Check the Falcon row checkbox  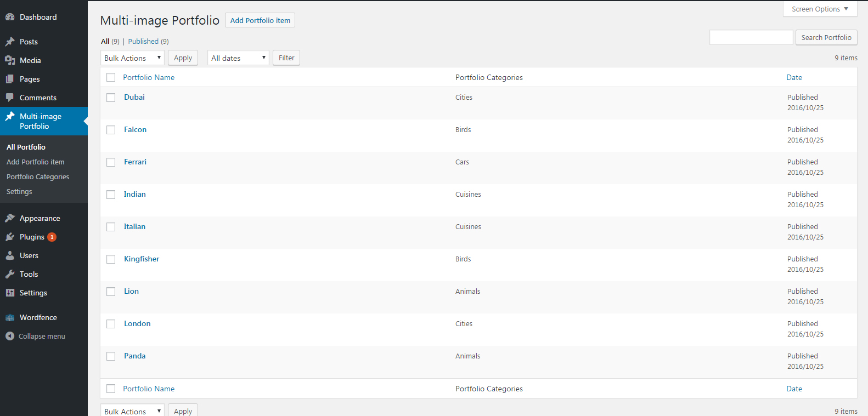click(x=111, y=130)
